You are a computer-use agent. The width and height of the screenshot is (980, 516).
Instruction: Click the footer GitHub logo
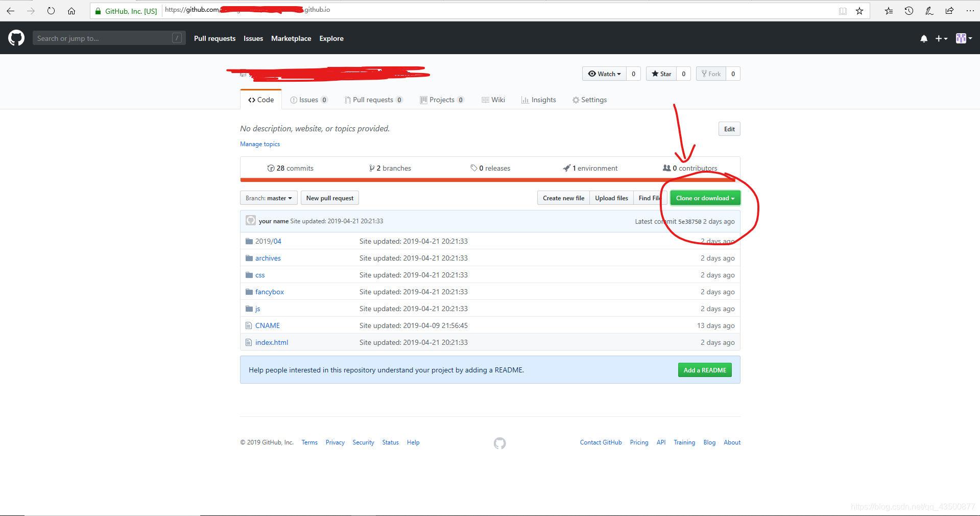pyautogui.click(x=499, y=443)
